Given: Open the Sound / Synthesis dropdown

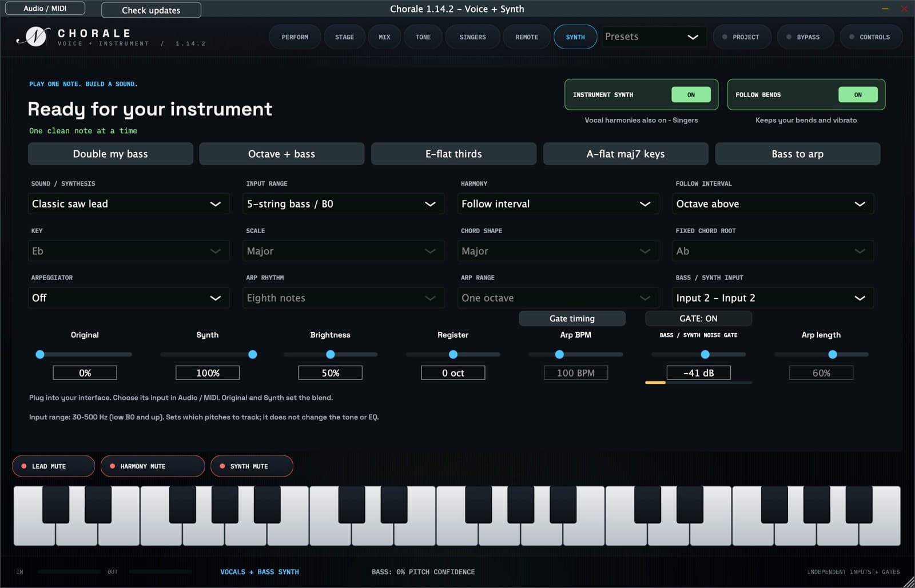Looking at the screenshot, I should [x=129, y=204].
